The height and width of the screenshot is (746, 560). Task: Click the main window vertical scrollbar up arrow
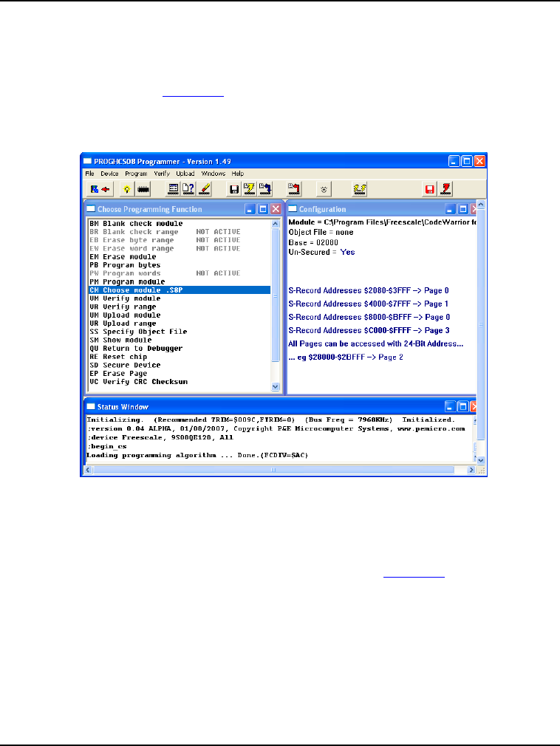click(x=481, y=204)
